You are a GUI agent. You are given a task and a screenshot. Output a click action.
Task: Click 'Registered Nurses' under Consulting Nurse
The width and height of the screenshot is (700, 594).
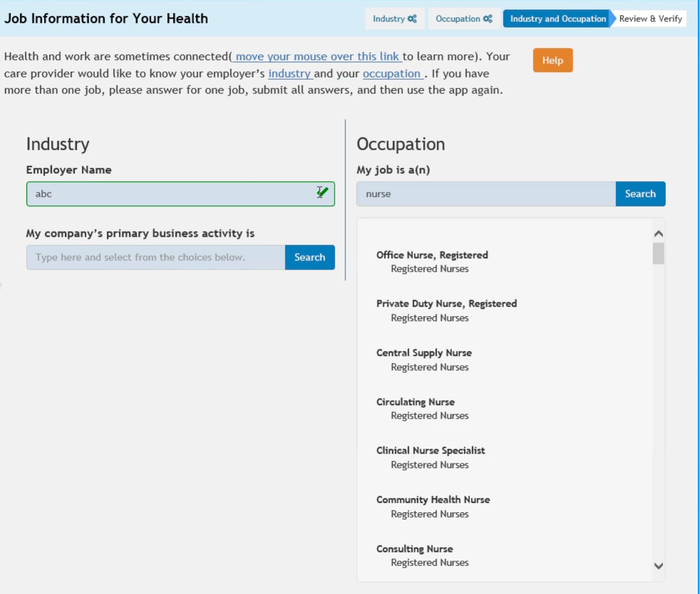(429, 563)
